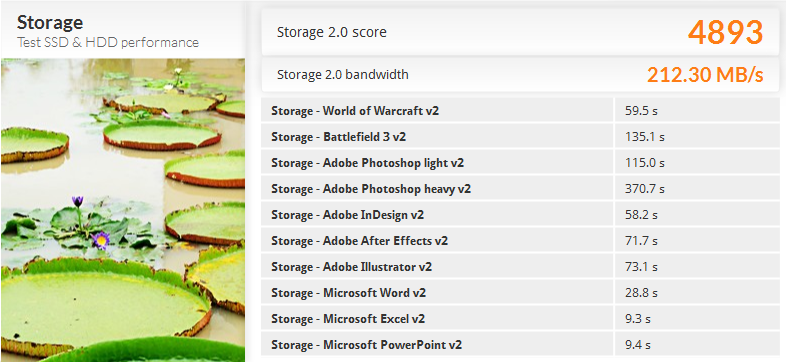
Task: Select the Battlefield 3 v2 result row
Action: point(520,136)
